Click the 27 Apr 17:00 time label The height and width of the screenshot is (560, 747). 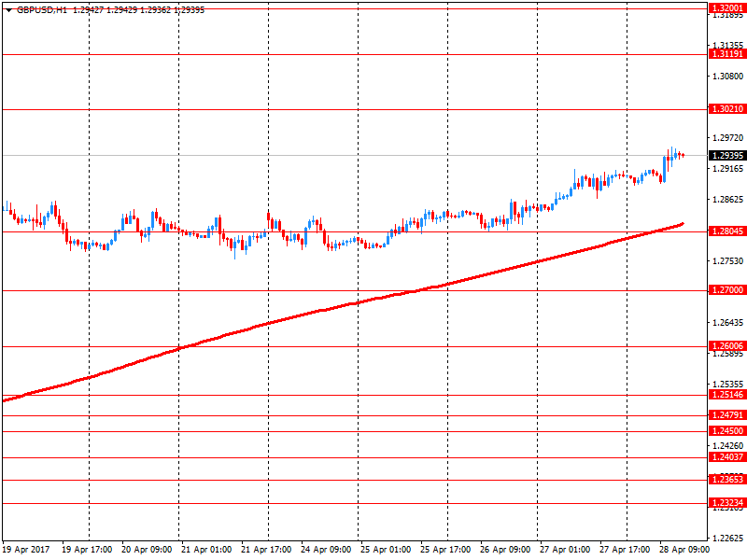pyautogui.click(x=625, y=550)
